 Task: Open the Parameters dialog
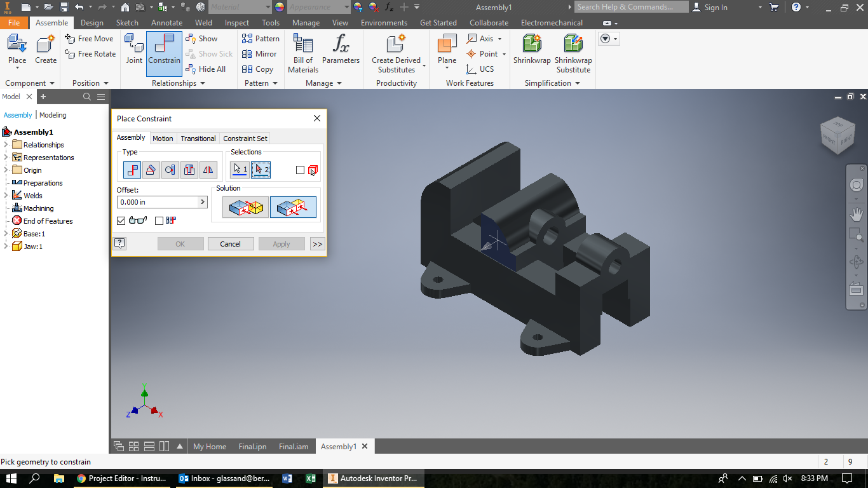pos(341,50)
